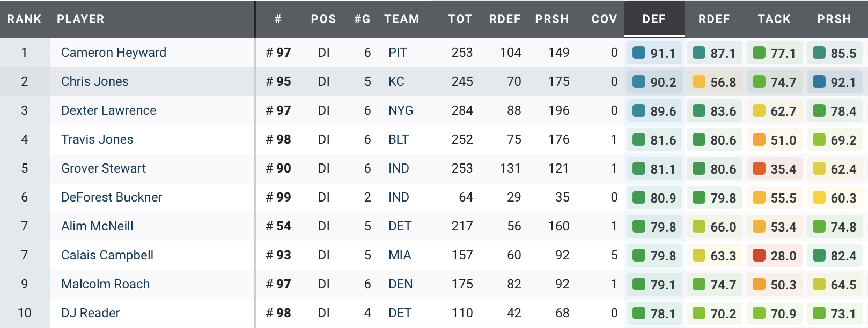This screenshot has width=868, height=328.
Task: Click the orange swatch beside 35.4 grade
Action: pos(759,168)
